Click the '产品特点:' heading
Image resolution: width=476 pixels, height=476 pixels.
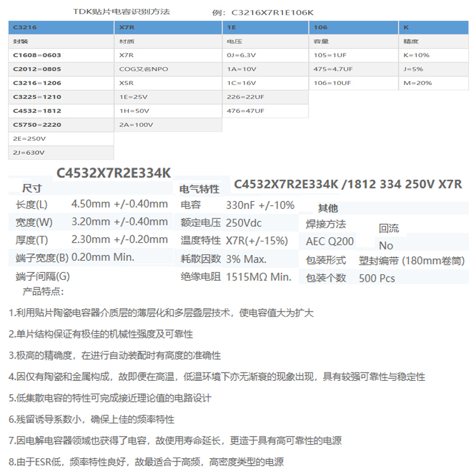click(x=43, y=292)
